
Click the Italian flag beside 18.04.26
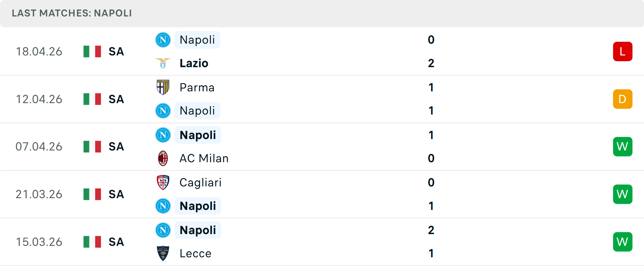point(92,51)
